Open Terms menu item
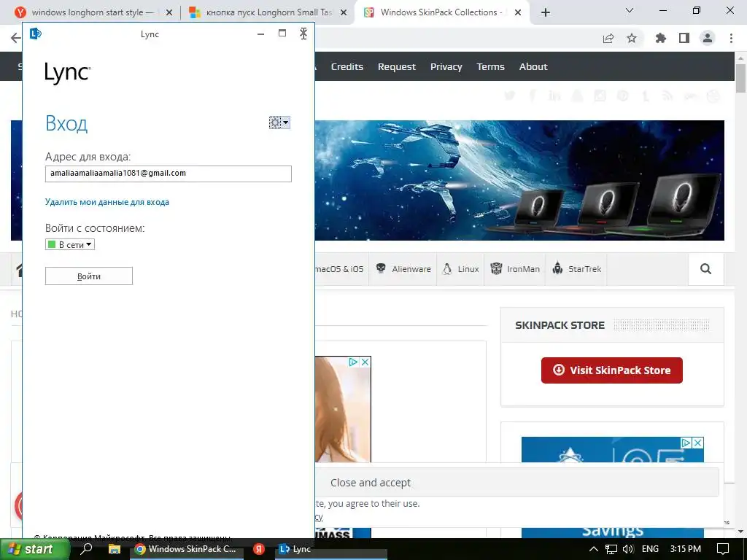The height and width of the screenshot is (560, 747). point(490,66)
